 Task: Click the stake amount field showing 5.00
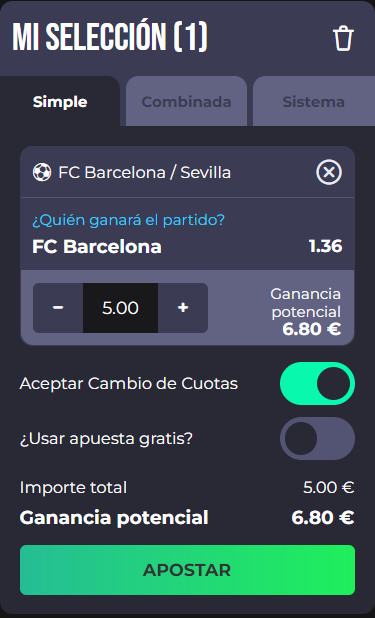[x=120, y=308]
